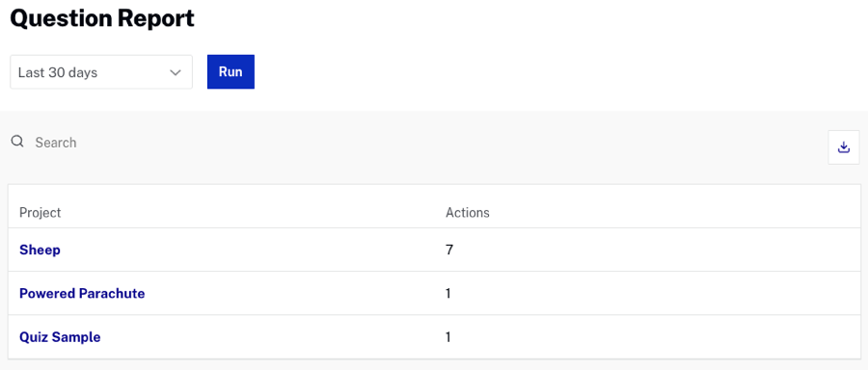Open the Quiz Sample project link
868x370 pixels.
(x=60, y=337)
